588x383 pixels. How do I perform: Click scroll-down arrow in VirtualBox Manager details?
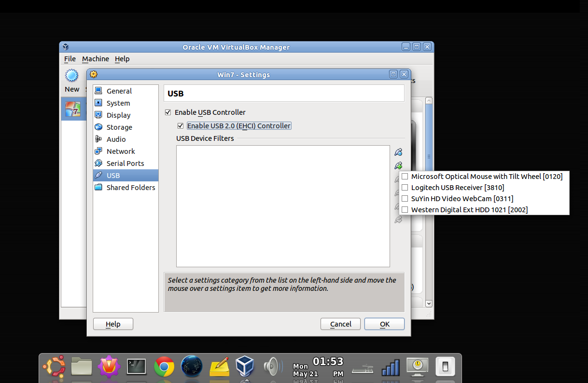pyautogui.click(x=429, y=303)
